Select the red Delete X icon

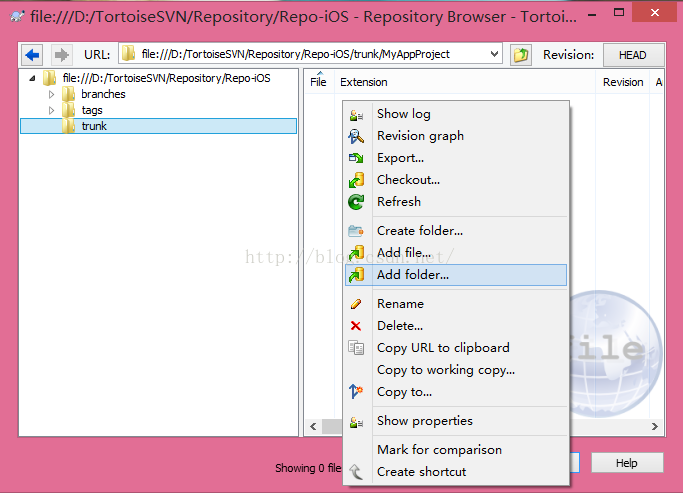pyautogui.click(x=356, y=326)
